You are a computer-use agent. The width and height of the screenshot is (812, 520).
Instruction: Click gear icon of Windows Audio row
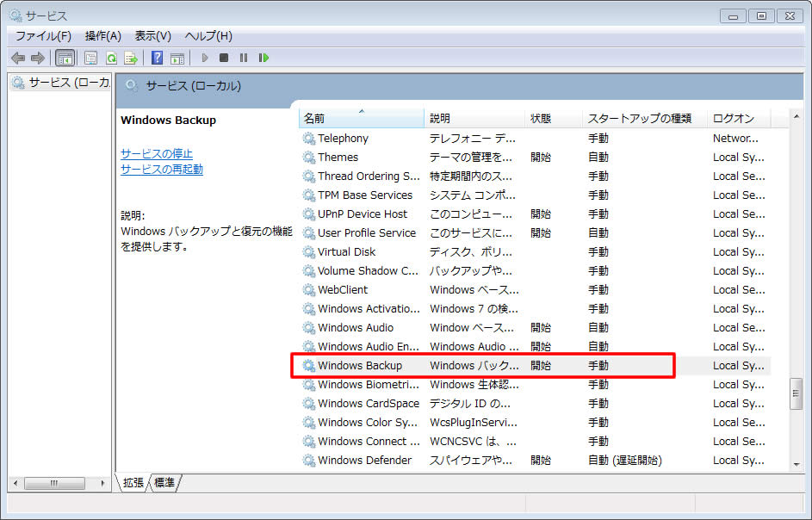(309, 328)
